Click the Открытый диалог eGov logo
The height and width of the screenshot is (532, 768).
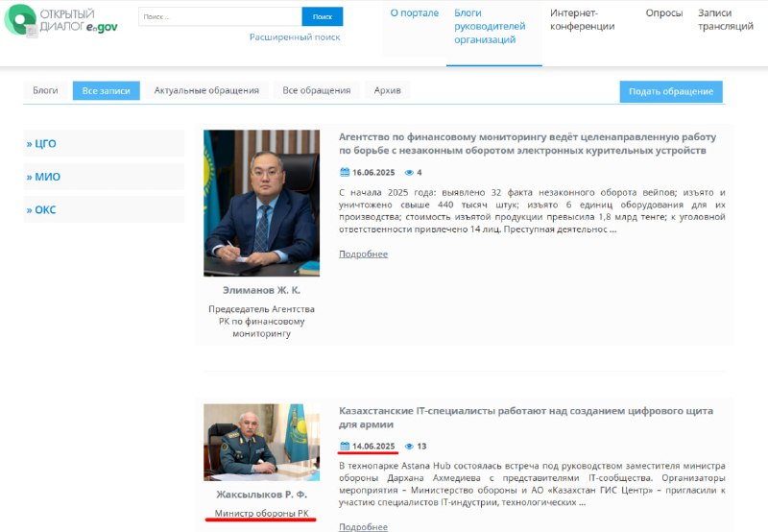click(x=60, y=20)
